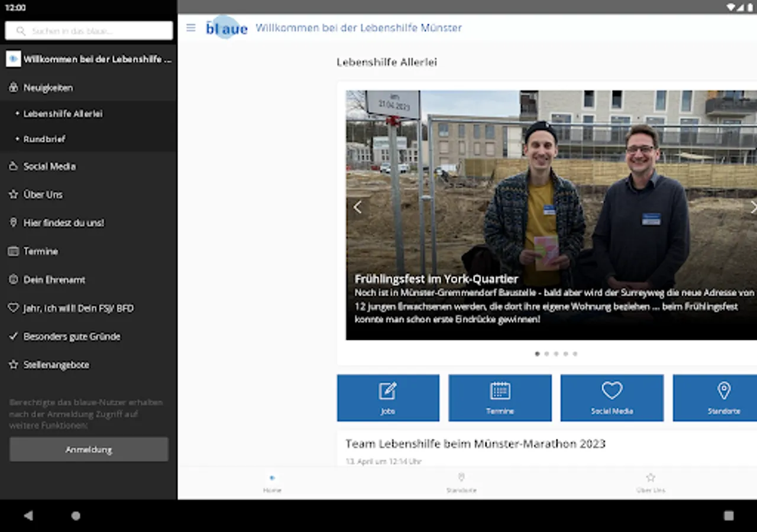757x532 pixels.
Task: Click the Lebenshilfe Allerlei section heading
Action: point(387,62)
